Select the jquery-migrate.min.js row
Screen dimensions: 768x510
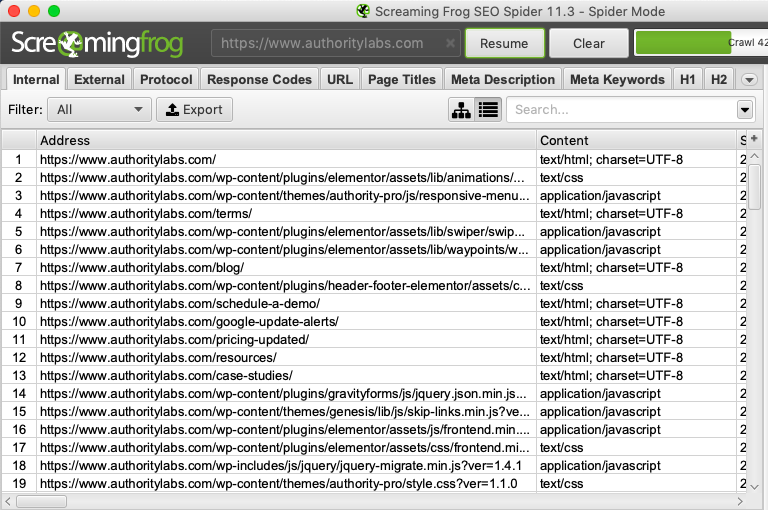pos(374,465)
